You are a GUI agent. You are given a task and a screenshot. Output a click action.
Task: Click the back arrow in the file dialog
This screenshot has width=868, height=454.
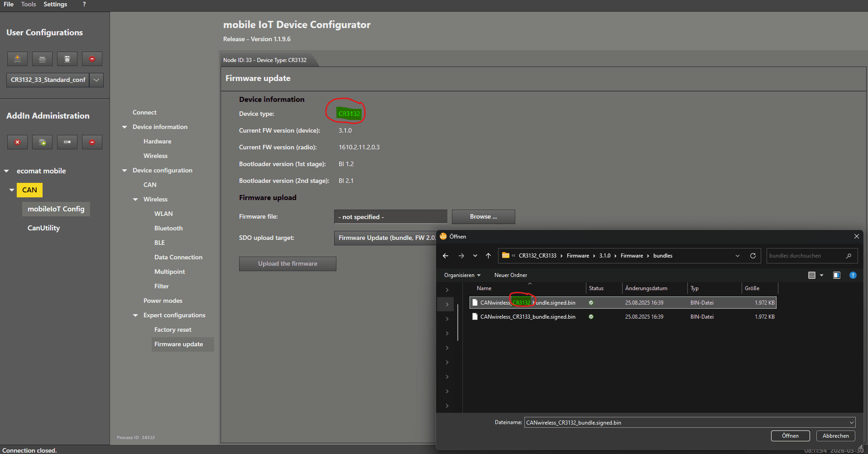[x=446, y=256]
